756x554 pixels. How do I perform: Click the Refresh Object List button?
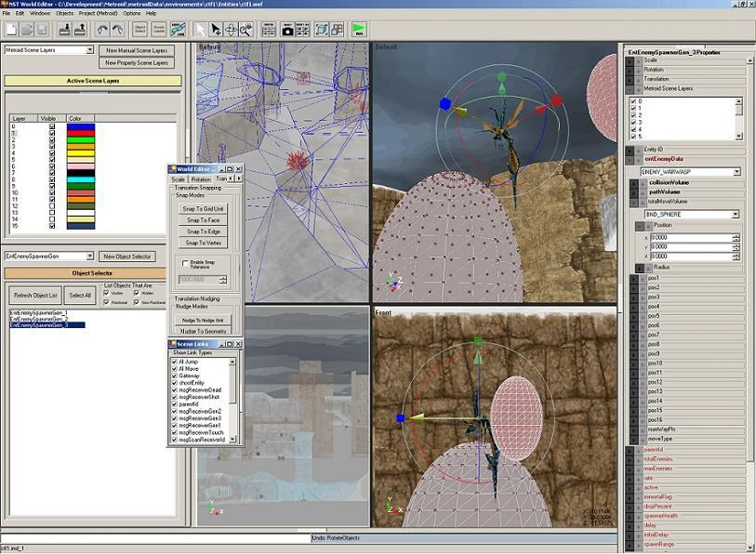pyautogui.click(x=35, y=295)
